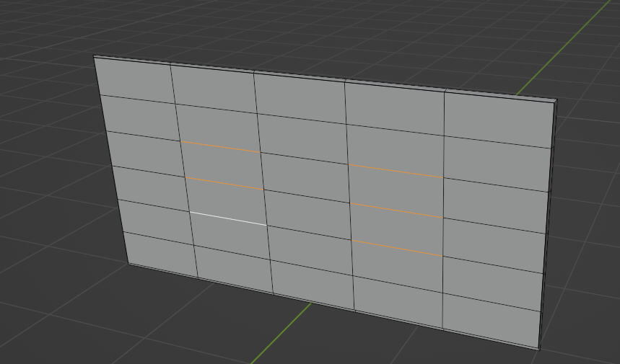Click the top-left face of the mesh

pyautogui.click(x=135, y=80)
